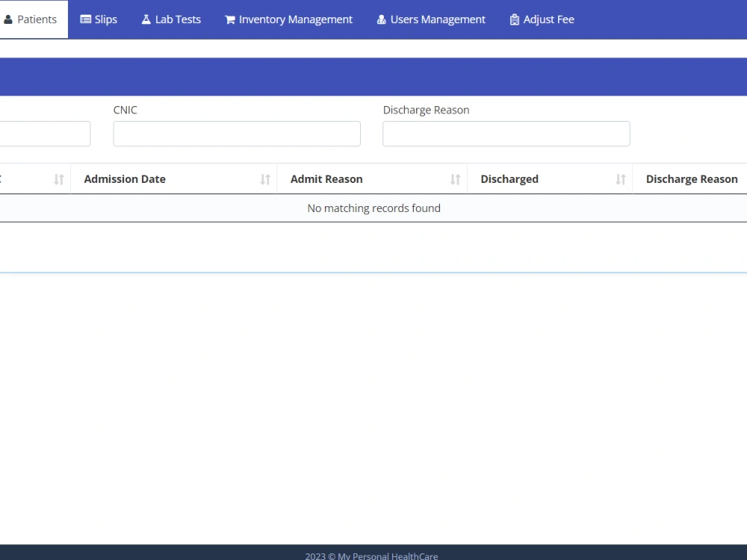Click the 2023 My Personal HealthCare footer
The image size is (747, 560).
pos(371,556)
